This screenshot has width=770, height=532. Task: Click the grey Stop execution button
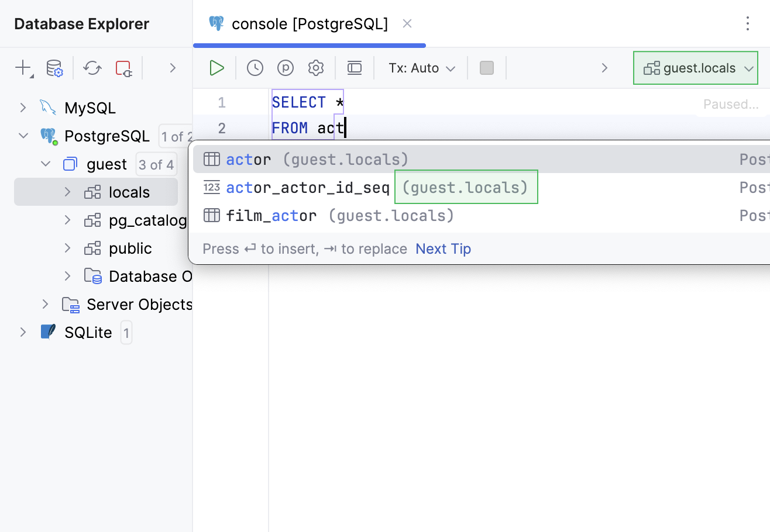pyautogui.click(x=487, y=68)
